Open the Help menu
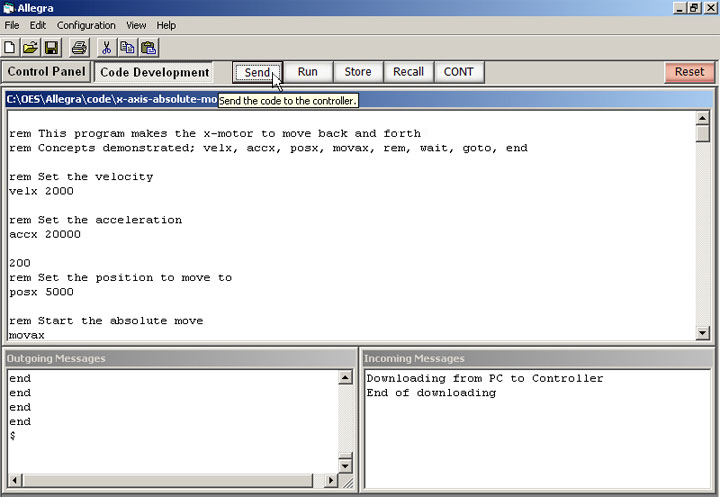This screenshot has width=720, height=497. pos(166,25)
